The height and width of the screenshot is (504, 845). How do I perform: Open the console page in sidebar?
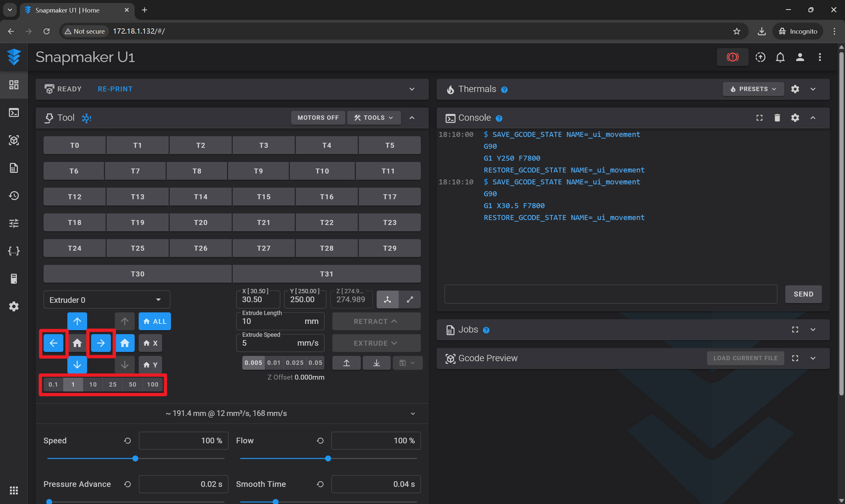point(14,112)
